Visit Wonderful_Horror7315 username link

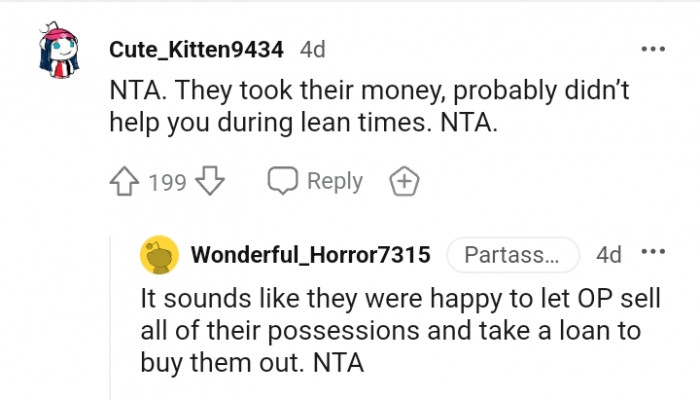click(x=310, y=255)
